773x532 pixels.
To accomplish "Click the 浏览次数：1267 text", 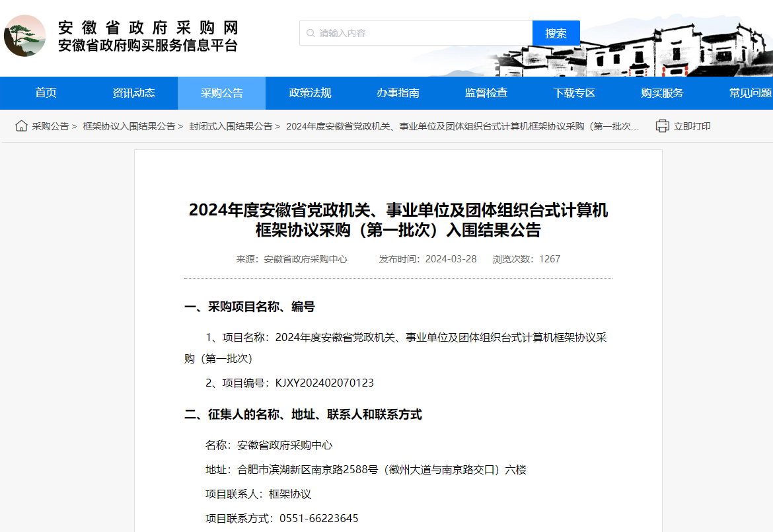I will pyautogui.click(x=527, y=259).
